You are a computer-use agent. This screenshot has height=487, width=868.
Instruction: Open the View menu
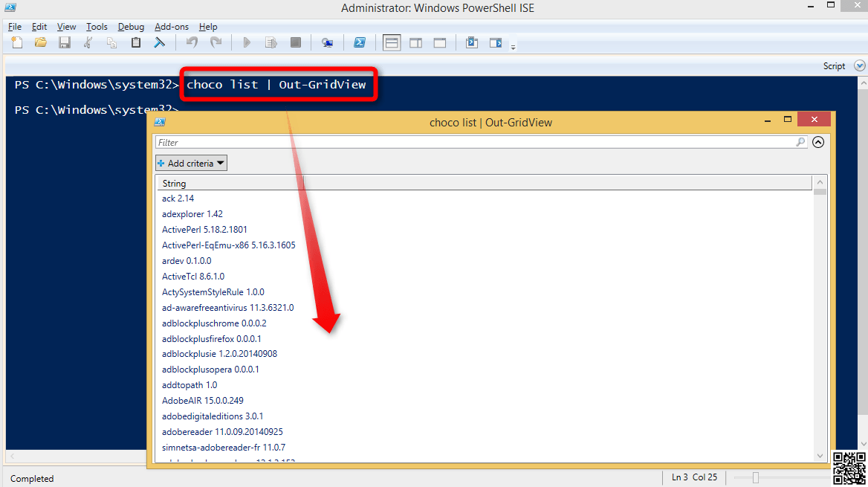coord(66,27)
